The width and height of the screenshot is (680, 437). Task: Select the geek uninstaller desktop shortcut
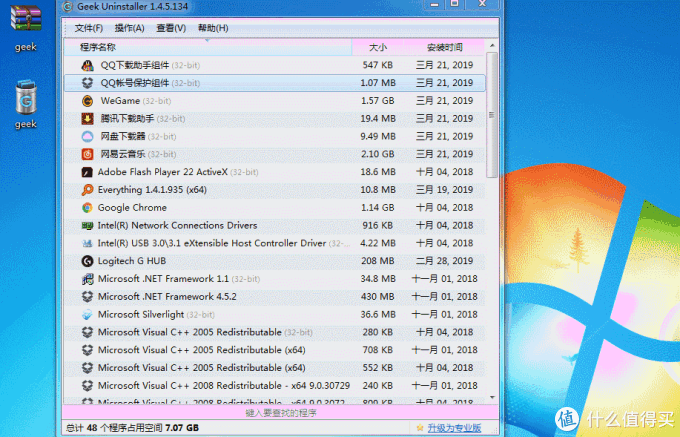pos(26,98)
